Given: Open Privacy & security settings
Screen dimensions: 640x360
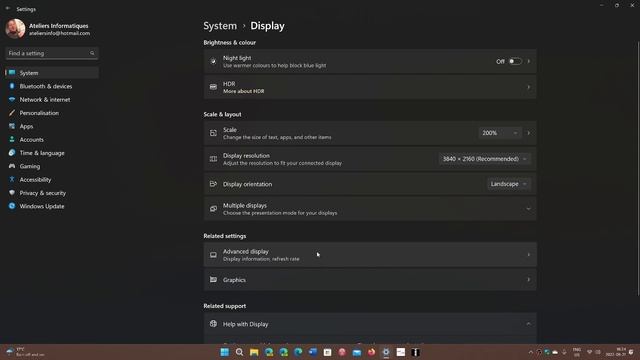Looking at the screenshot, I should pos(52,193).
